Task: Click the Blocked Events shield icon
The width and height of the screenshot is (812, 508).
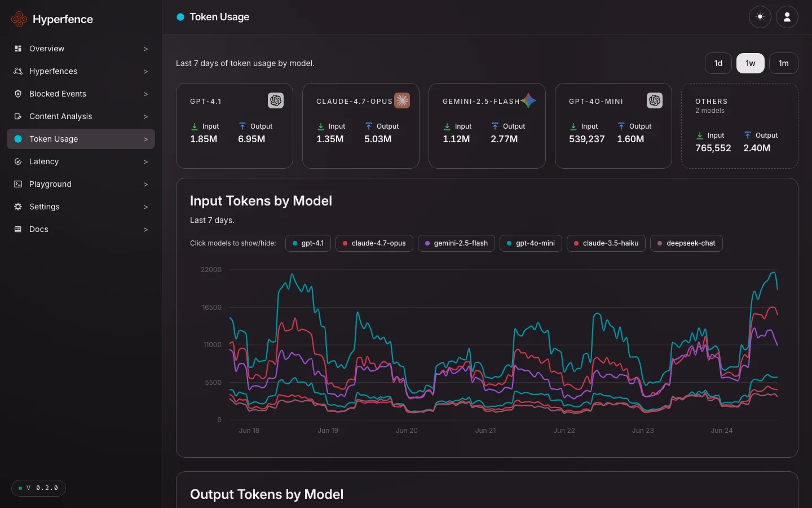Action: tap(18, 94)
